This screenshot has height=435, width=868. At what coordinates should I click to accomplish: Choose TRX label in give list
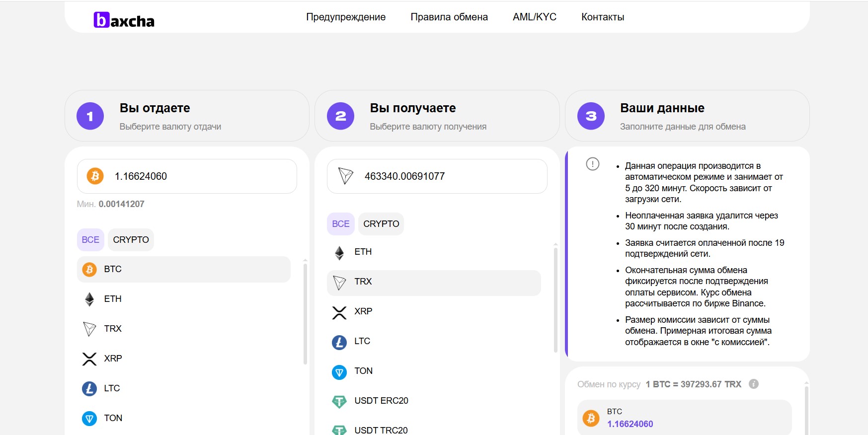pyautogui.click(x=113, y=329)
